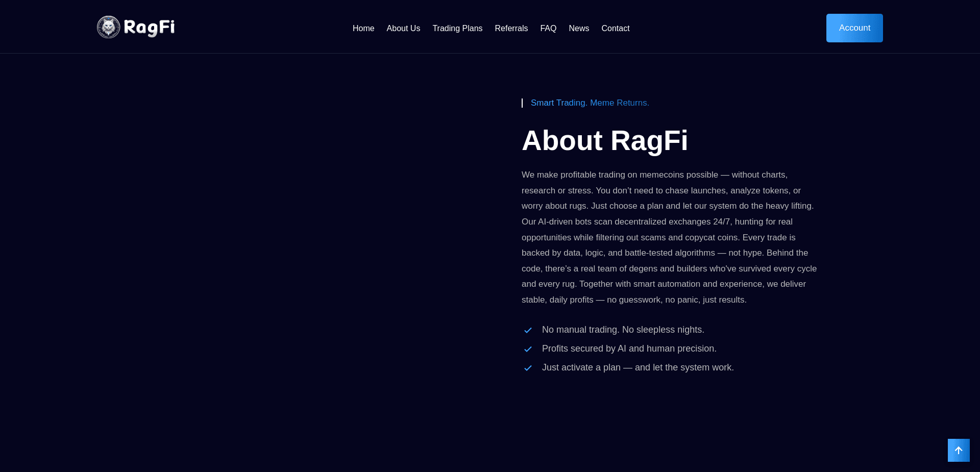Select Home in the navigation bar
Viewport: 980px width, 472px height.
coord(363,28)
